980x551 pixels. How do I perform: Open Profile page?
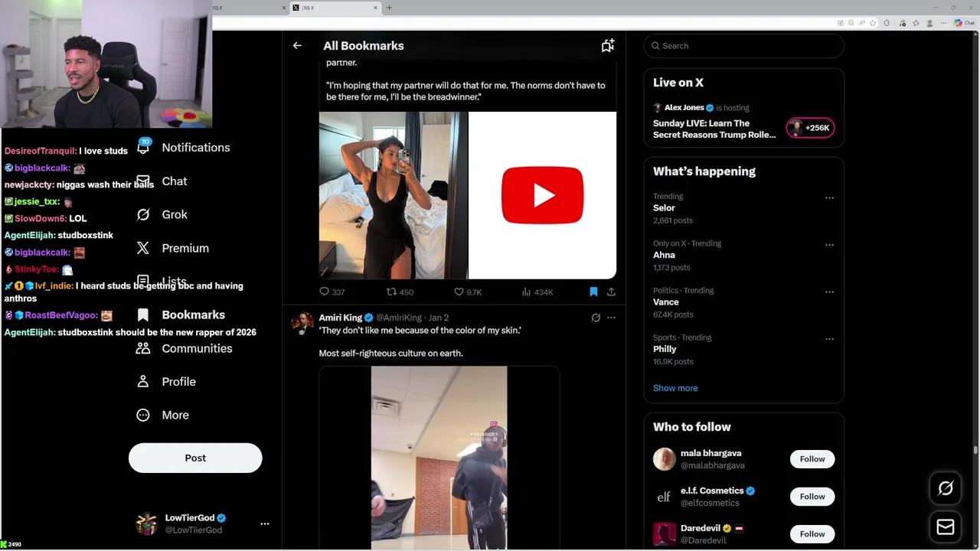click(178, 382)
